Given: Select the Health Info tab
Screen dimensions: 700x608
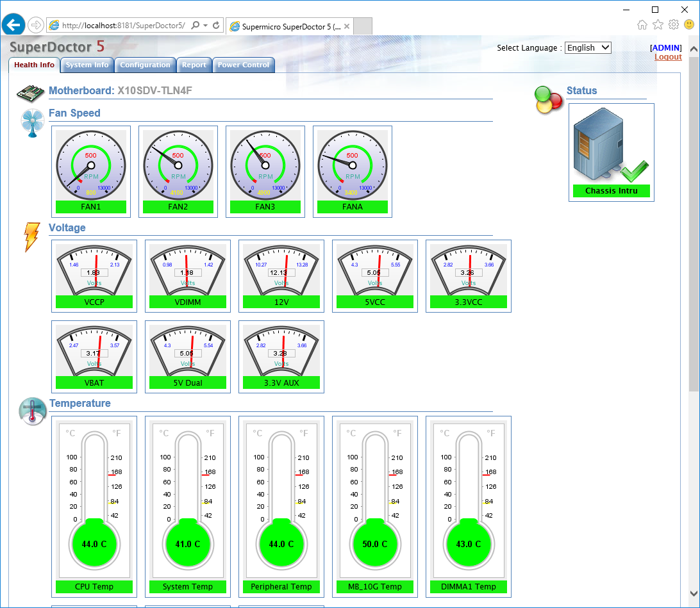Looking at the screenshot, I should pyautogui.click(x=35, y=65).
